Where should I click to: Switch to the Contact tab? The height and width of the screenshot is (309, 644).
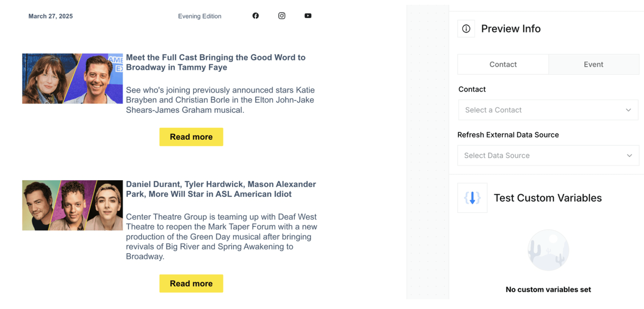click(503, 65)
